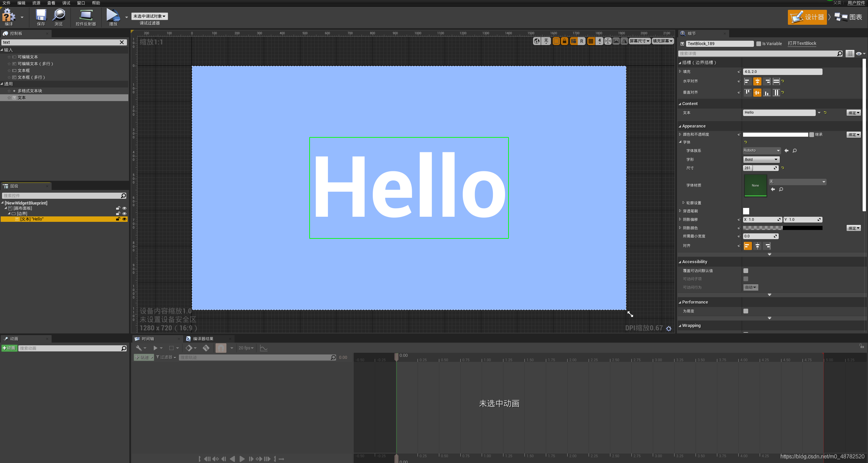The height and width of the screenshot is (463, 868).
Task: Set vertical alignment to top
Action: pyautogui.click(x=747, y=93)
